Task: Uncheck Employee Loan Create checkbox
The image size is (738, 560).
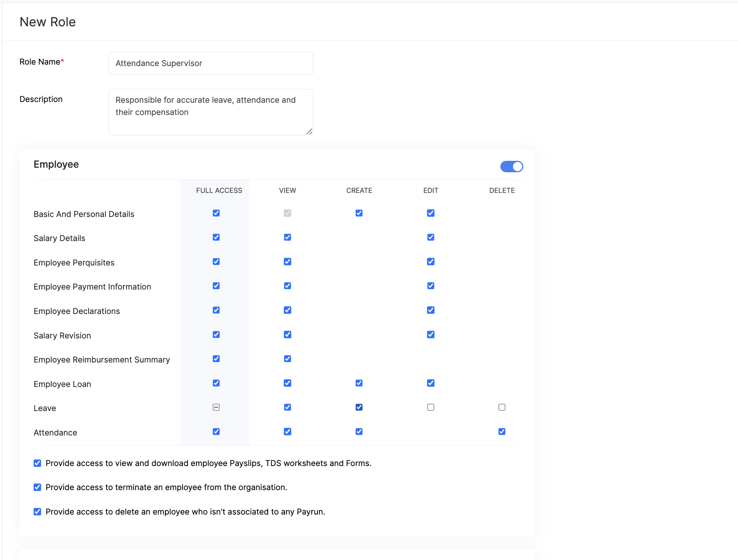Action: (359, 383)
